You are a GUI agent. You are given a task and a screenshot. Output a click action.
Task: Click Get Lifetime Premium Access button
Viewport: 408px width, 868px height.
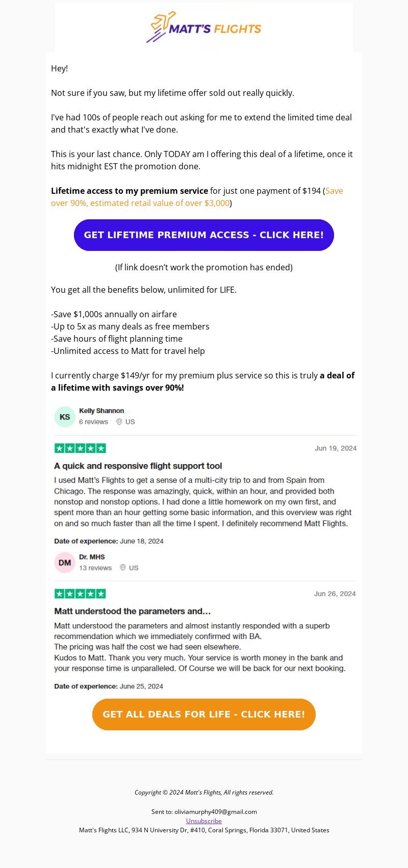click(204, 235)
